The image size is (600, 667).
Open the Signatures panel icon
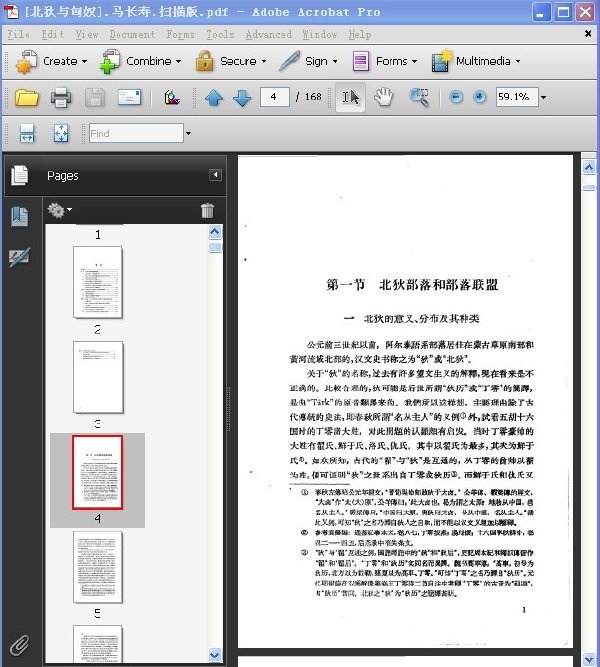(x=20, y=257)
